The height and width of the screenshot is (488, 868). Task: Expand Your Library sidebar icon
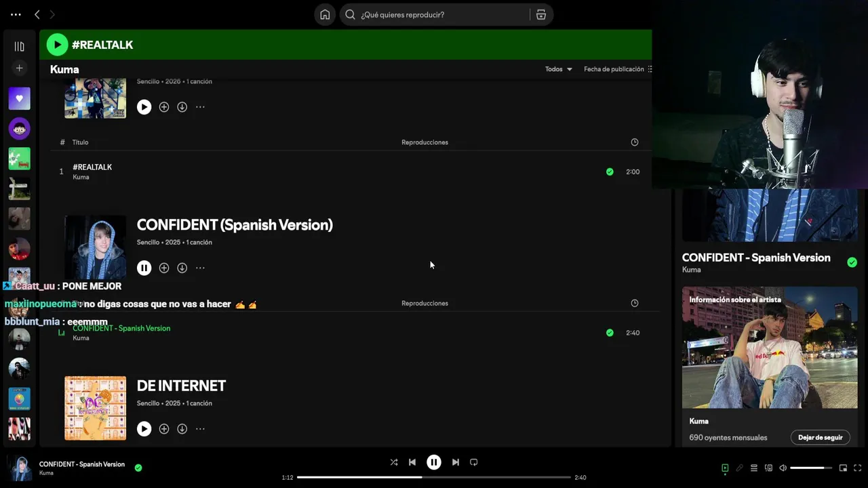[x=19, y=47]
